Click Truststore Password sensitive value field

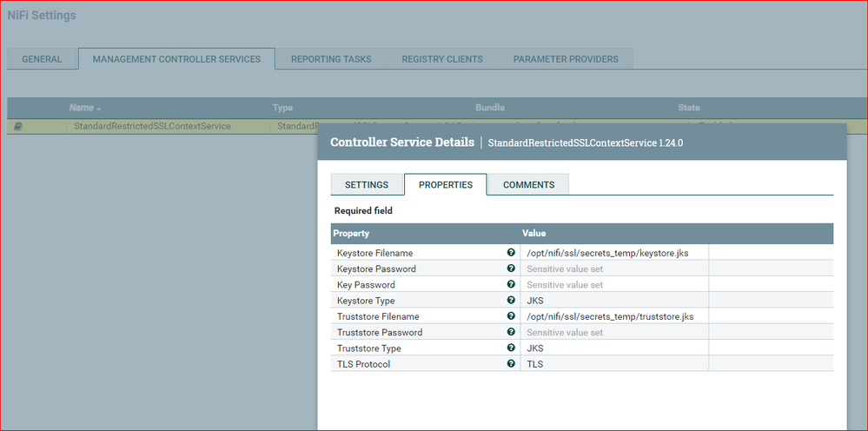tap(614, 333)
